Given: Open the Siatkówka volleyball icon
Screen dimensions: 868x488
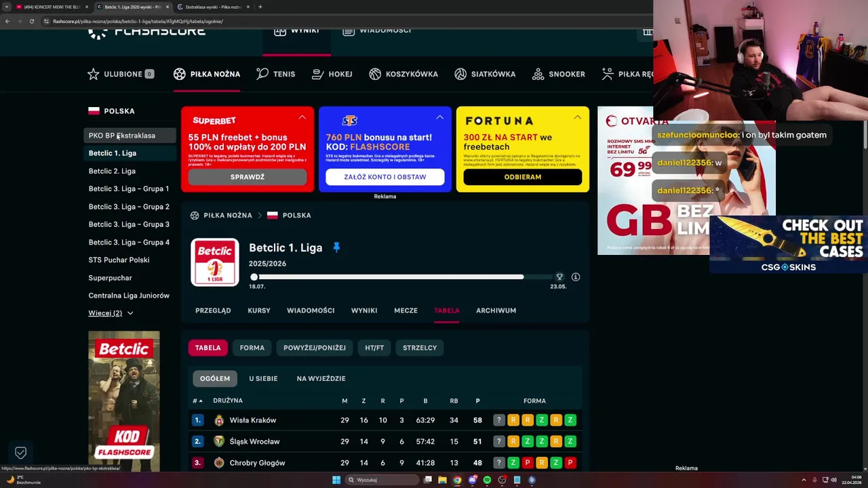Looking at the screenshot, I should pos(460,74).
